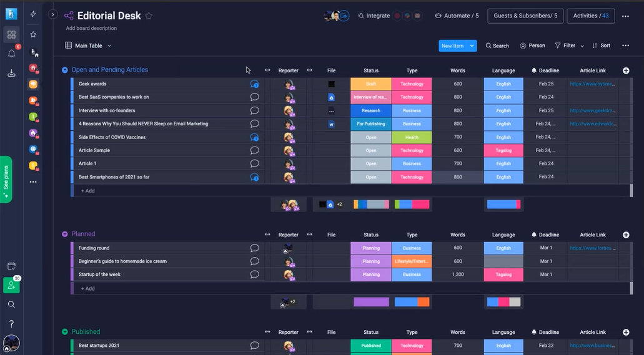Image resolution: width=644 pixels, height=355 pixels.
Task: Open the notifications bell in sidebar
Action: click(x=11, y=54)
